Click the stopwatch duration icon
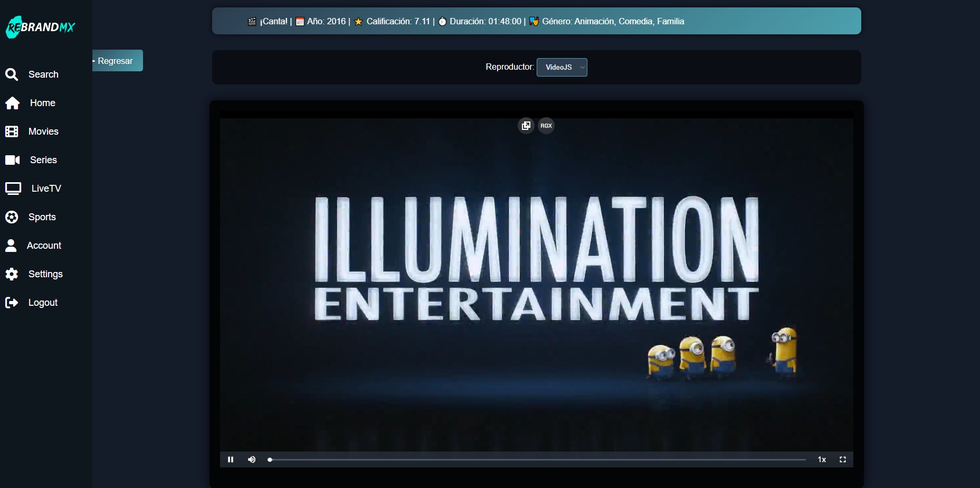Screen dimensions: 980x488 (x=442, y=22)
